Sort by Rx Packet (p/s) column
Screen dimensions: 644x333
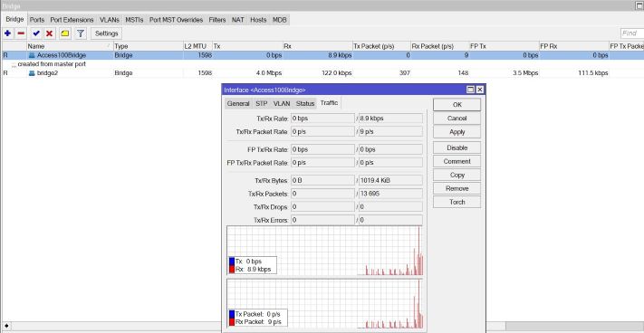pos(440,46)
